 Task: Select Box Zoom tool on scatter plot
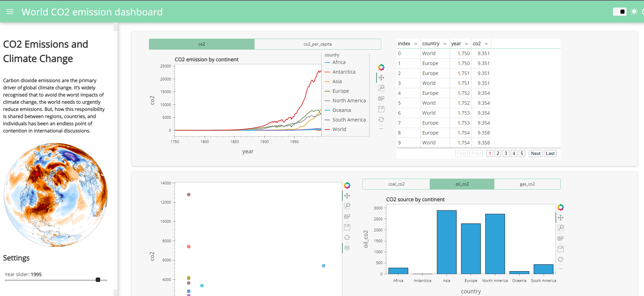pos(347,206)
